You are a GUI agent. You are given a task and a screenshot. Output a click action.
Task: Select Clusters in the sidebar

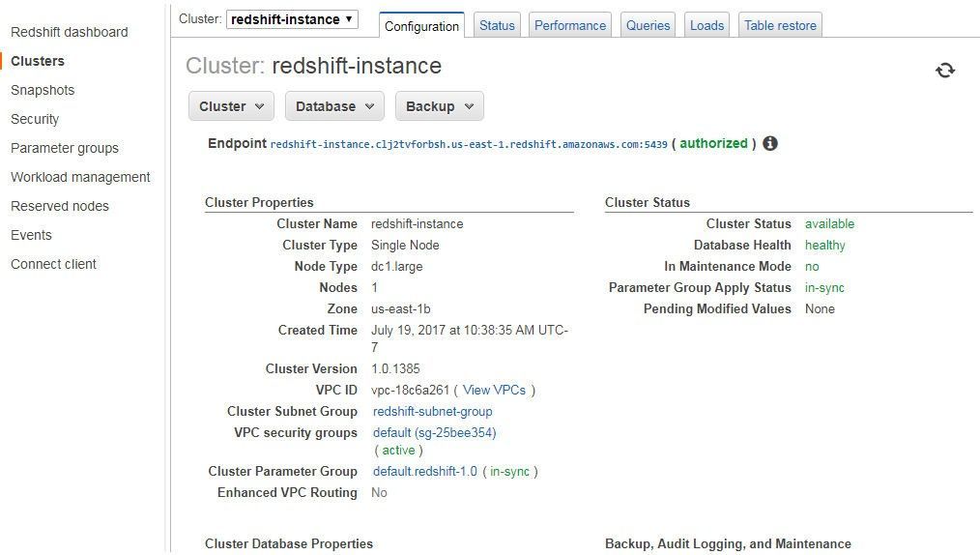38,61
